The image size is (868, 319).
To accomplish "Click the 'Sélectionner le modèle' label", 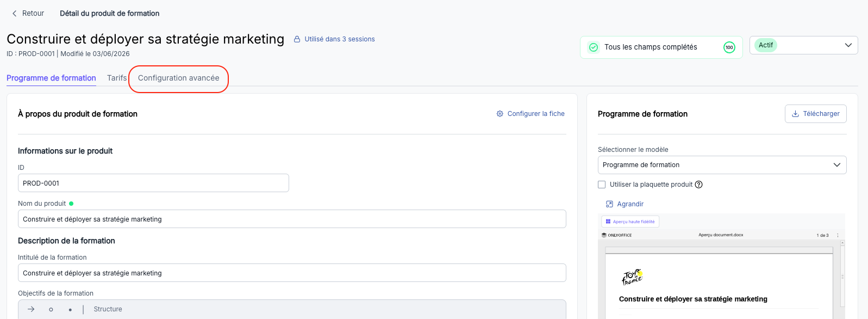I will pos(633,150).
